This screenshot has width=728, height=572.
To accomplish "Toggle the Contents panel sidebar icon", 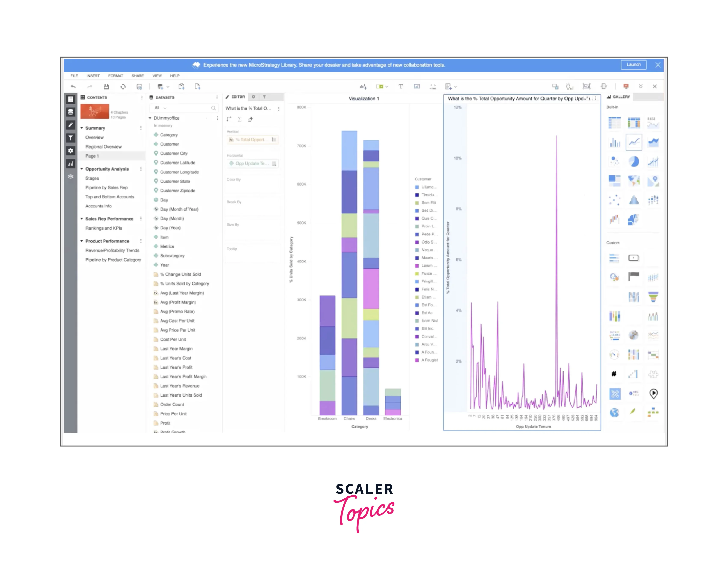I will 70,99.
